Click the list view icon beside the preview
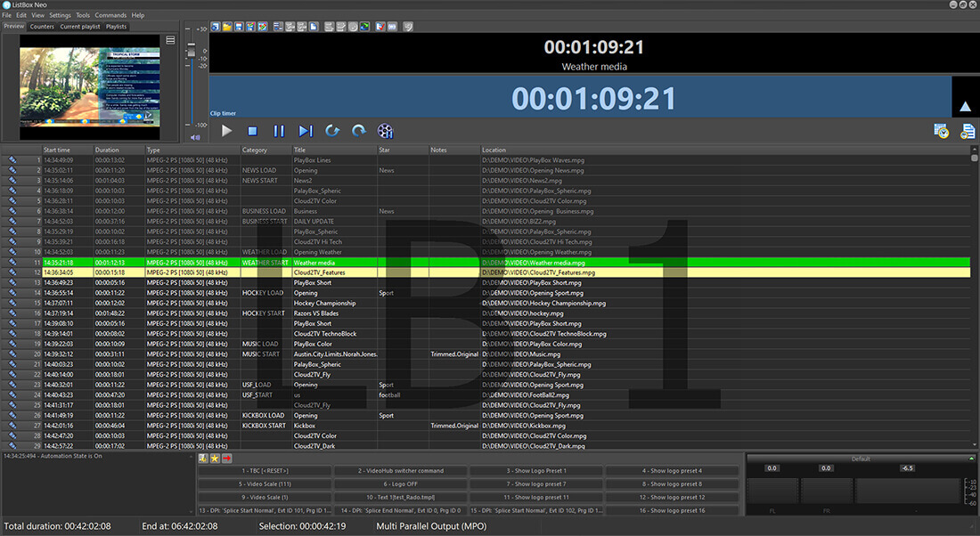 170,40
